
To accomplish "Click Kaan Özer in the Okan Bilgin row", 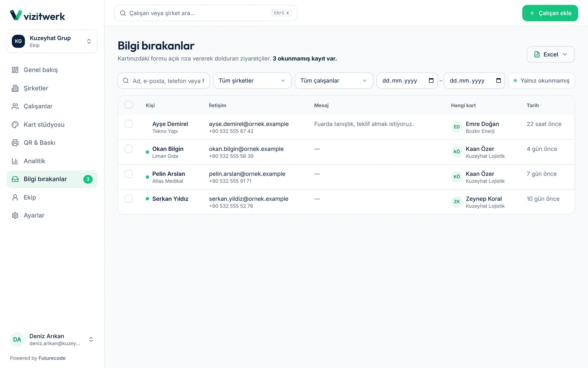I will point(480,149).
